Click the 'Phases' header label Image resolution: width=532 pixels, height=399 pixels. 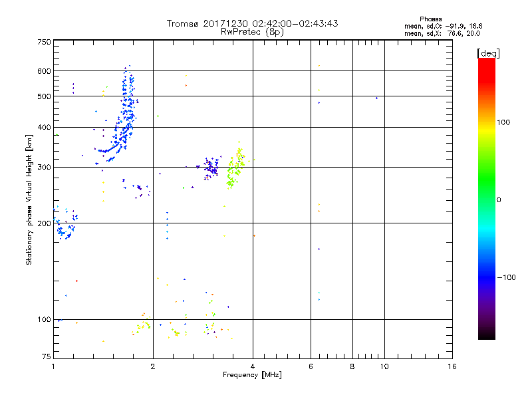[430, 19]
